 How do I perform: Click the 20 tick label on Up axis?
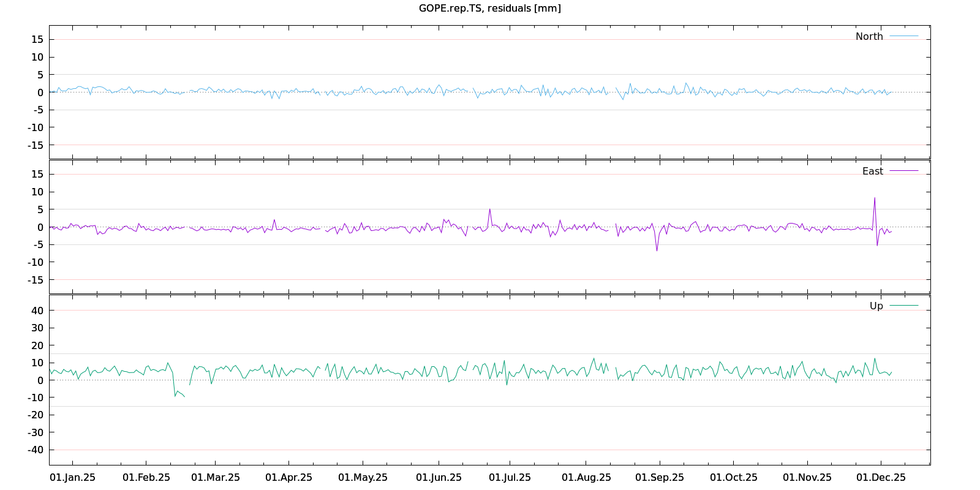38,345
